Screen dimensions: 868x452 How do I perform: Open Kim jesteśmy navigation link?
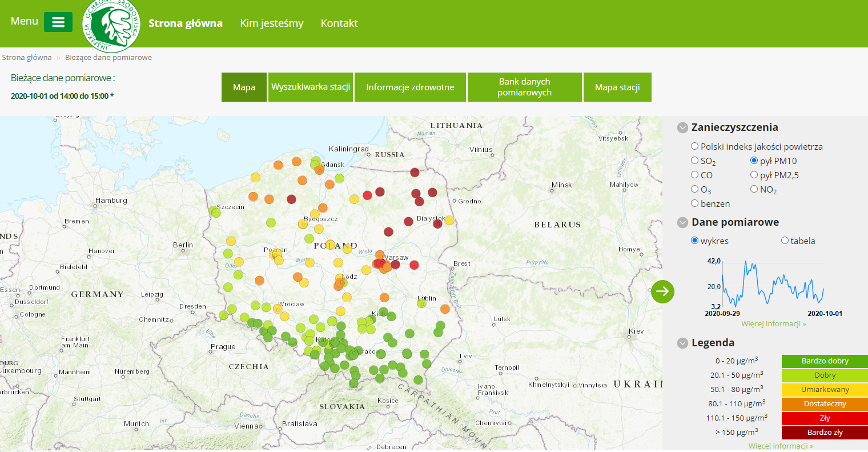pyautogui.click(x=272, y=23)
